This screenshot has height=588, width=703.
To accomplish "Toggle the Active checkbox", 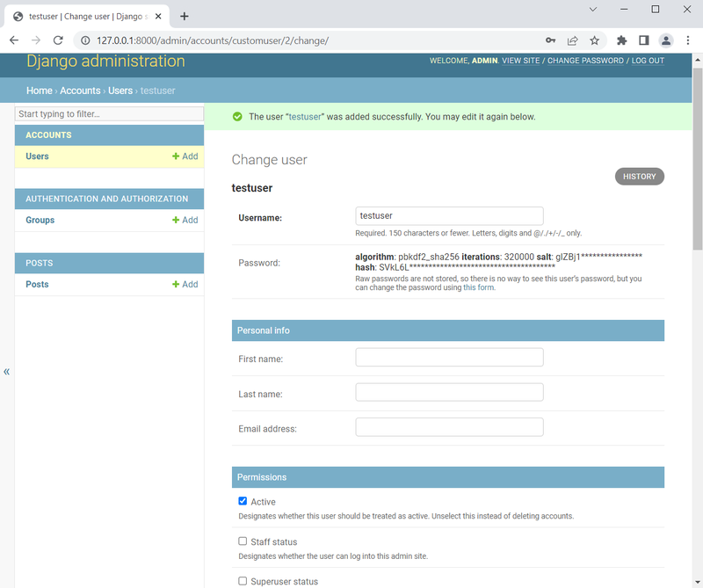I will tap(243, 501).
